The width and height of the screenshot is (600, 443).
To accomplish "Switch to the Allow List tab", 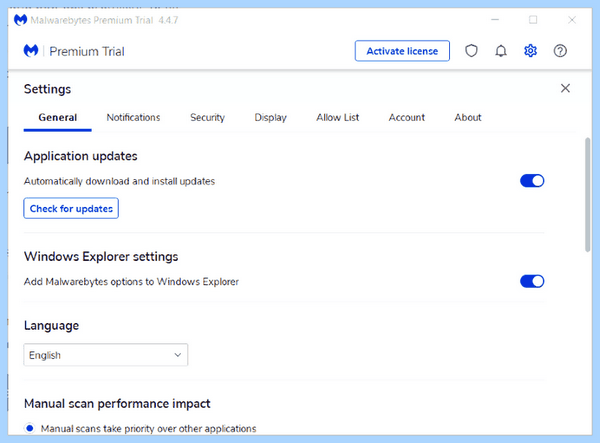I will point(338,117).
